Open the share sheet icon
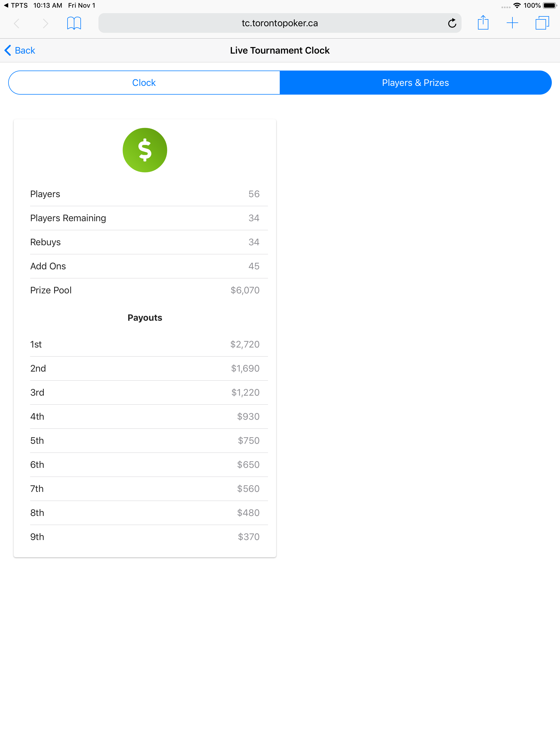The height and width of the screenshot is (747, 560). click(483, 23)
